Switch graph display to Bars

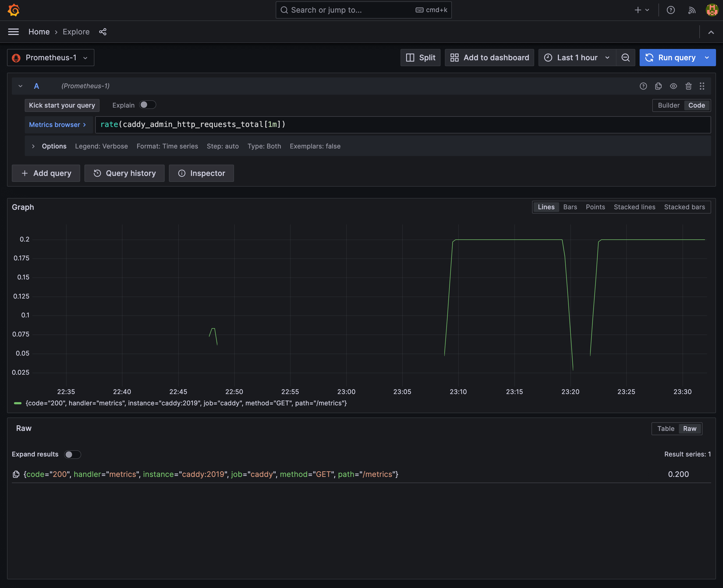570,207
